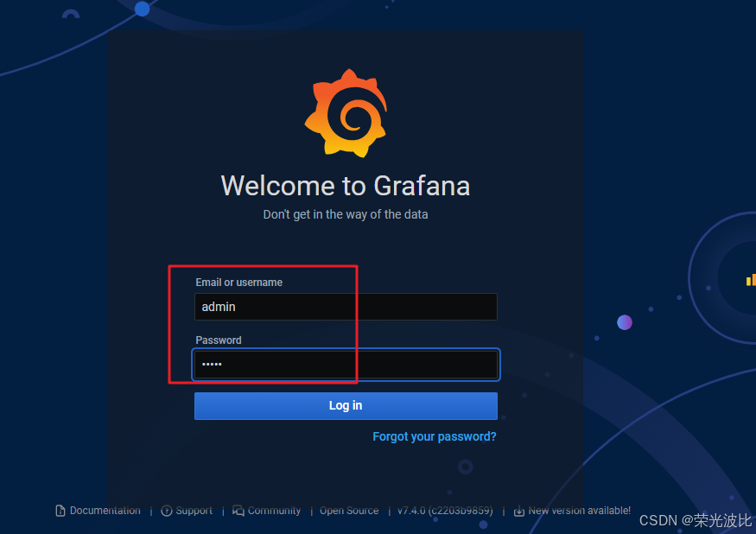Click the Email or username input field

(346, 307)
